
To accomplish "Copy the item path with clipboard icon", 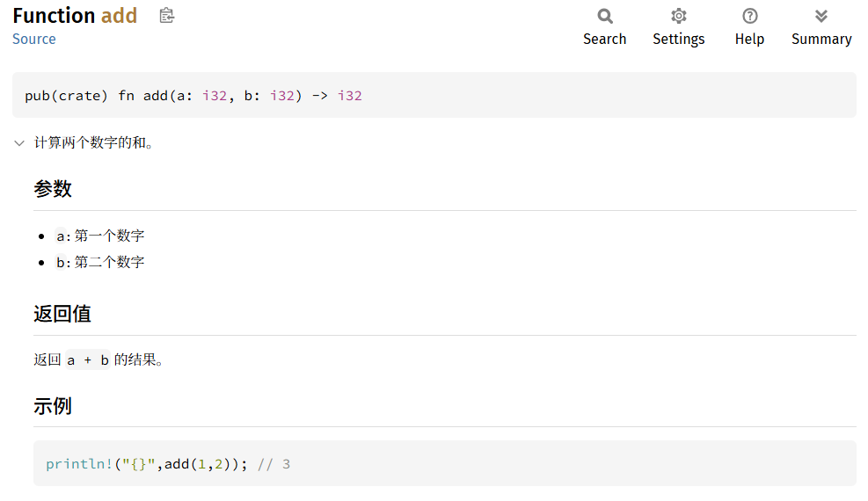I will tap(167, 16).
